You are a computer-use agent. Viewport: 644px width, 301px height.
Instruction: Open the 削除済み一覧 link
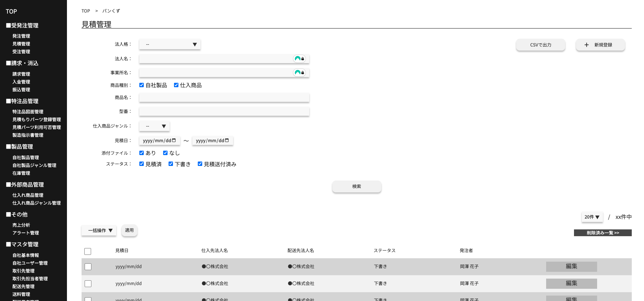(603, 233)
